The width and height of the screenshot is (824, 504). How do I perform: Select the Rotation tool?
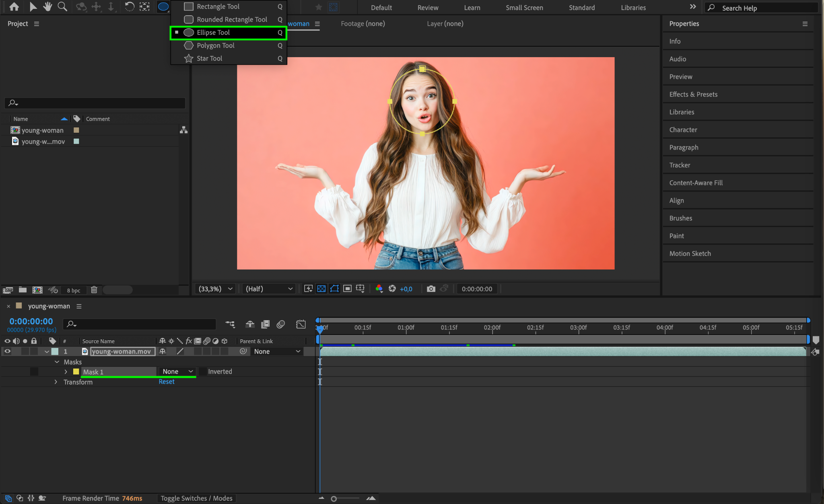129,7
